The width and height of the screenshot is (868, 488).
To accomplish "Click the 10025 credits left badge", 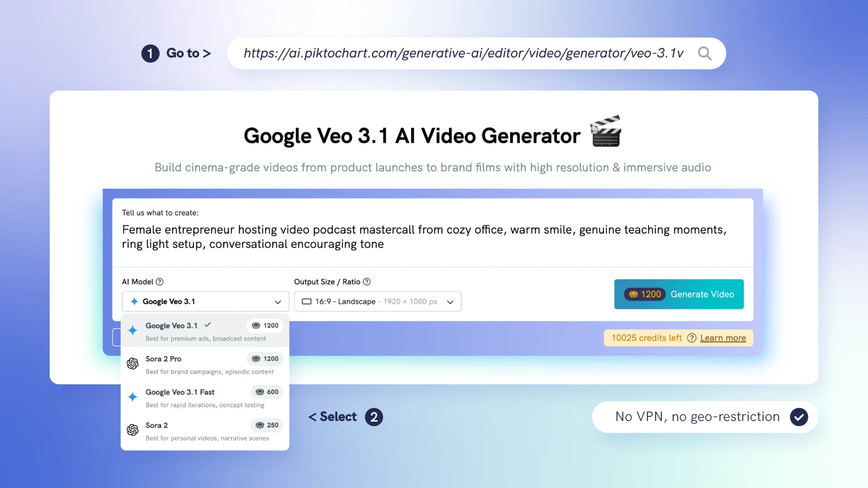I will 646,338.
